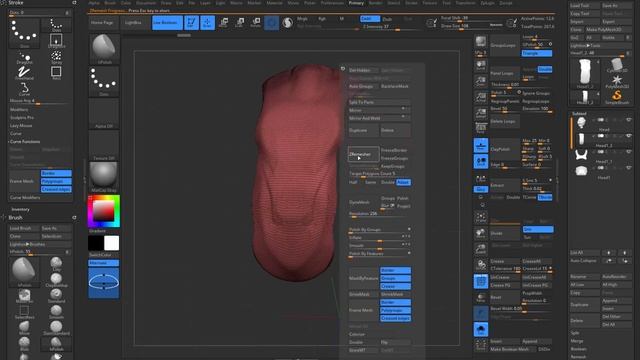The width and height of the screenshot is (640, 360).
Task: Click Make PolyMesh3D button
Action: (x=608, y=30)
